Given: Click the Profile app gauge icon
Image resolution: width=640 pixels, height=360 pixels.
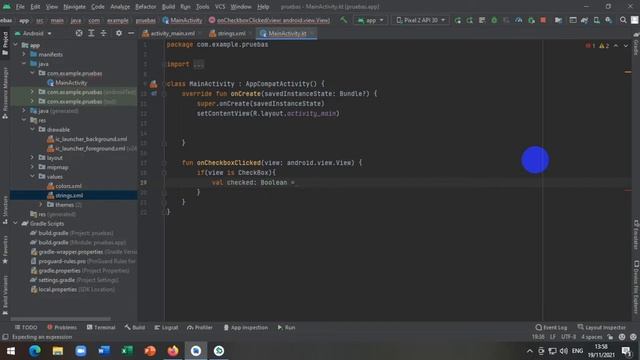Looking at the screenshot, I should [x=518, y=20].
